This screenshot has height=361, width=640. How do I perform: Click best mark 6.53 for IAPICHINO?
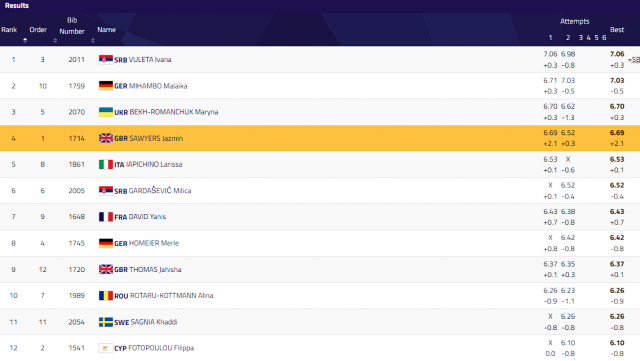tap(617, 159)
